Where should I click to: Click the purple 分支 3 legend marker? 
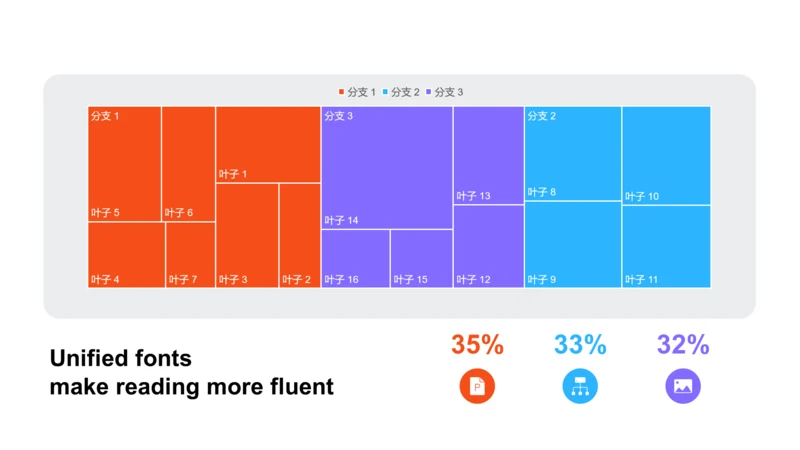click(429, 92)
